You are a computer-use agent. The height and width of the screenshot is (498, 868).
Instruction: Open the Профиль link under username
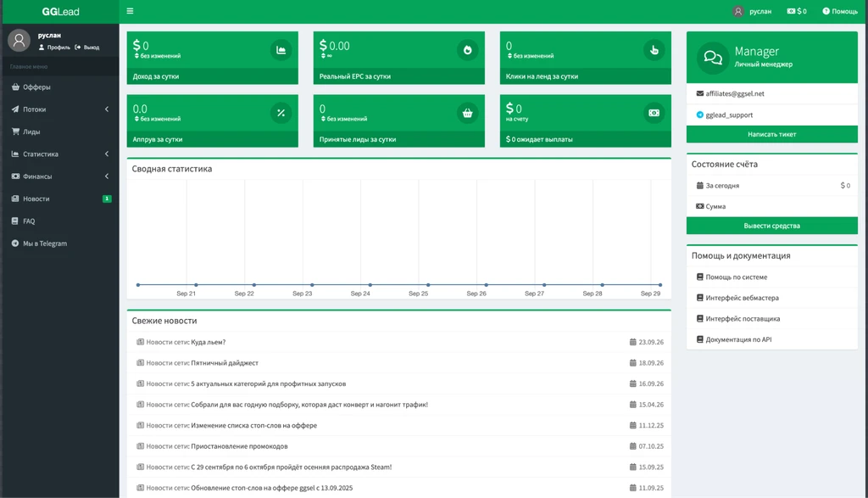(x=54, y=48)
